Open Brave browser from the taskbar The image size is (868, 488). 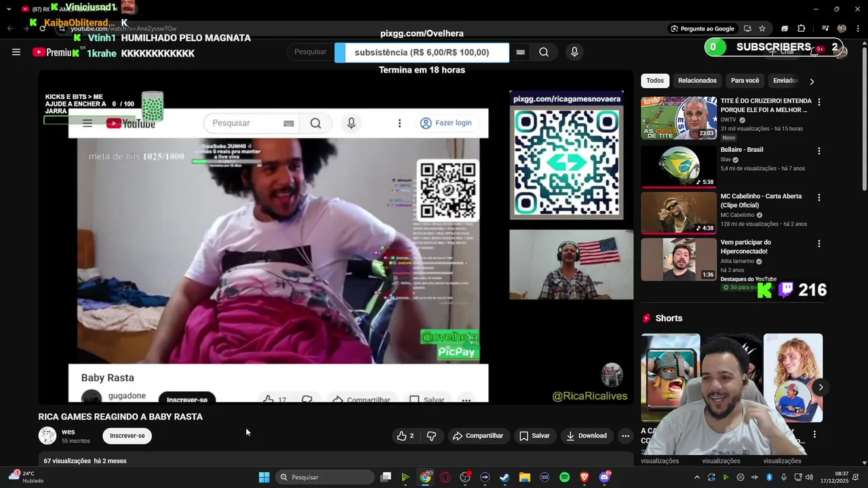[x=585, y=477]
